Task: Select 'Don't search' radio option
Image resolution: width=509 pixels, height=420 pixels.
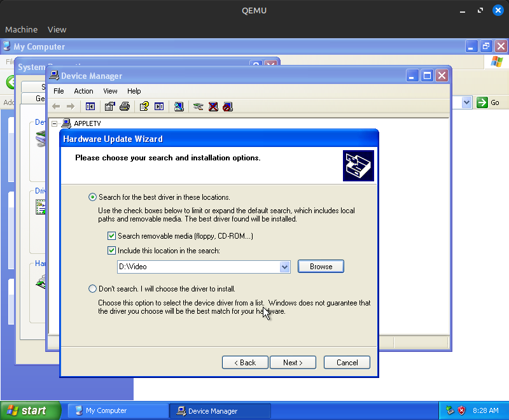Action: [92, 288]
